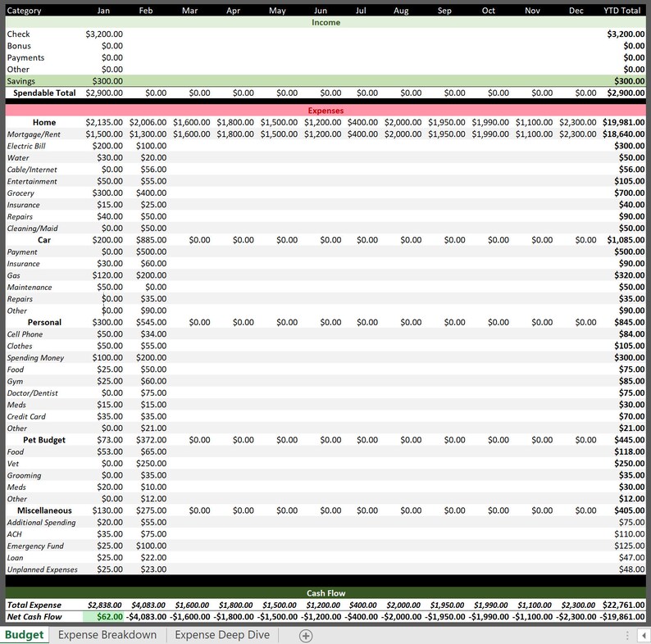Select ACH row label
This screenshot has width=651, height=644.
(x=15, y=534)
